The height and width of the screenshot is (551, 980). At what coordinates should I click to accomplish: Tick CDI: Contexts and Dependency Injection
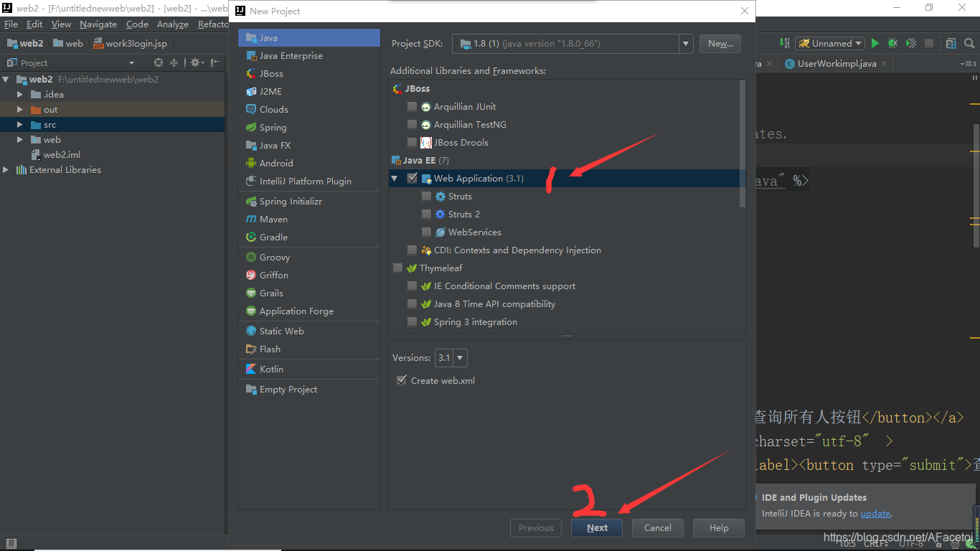(412, 250)
